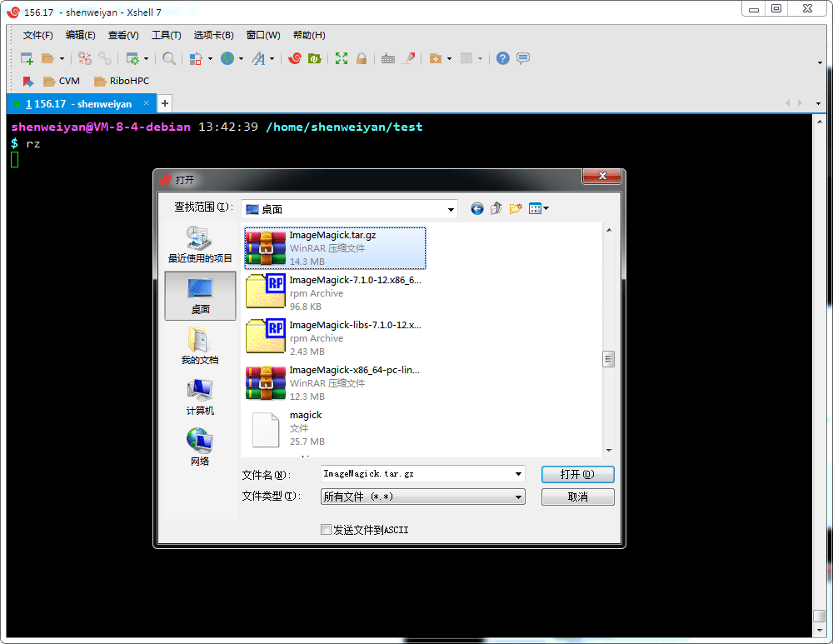Click the greyed layout grid icon

(466, 58)
